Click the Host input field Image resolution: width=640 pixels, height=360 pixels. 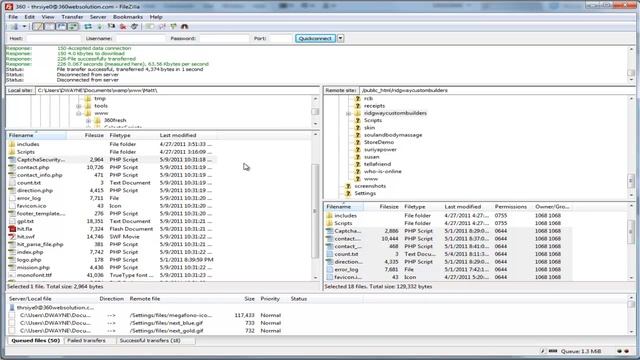coord(53,38)
